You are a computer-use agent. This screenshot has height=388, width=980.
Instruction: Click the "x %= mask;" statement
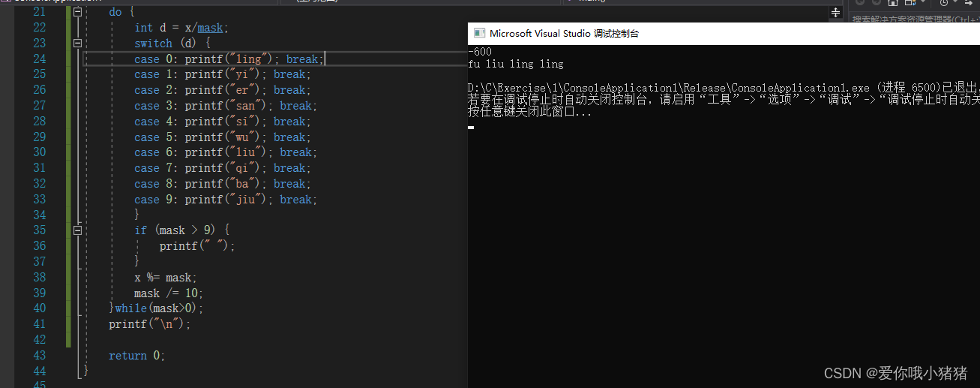coord(166,278)
